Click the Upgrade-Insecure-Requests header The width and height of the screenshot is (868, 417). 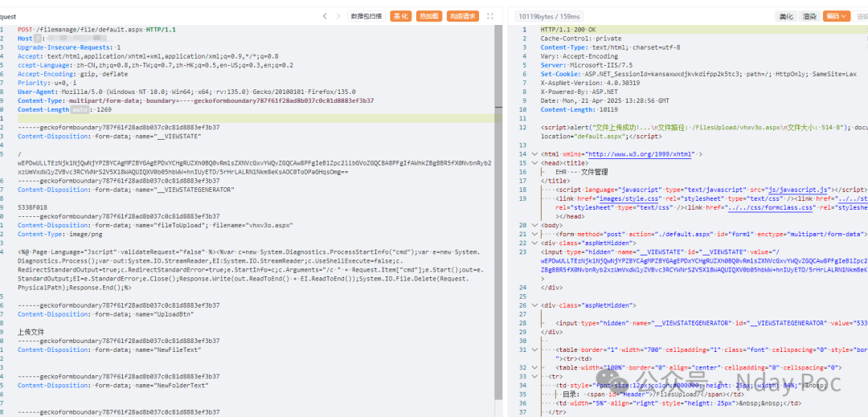[x=69, y=47]
